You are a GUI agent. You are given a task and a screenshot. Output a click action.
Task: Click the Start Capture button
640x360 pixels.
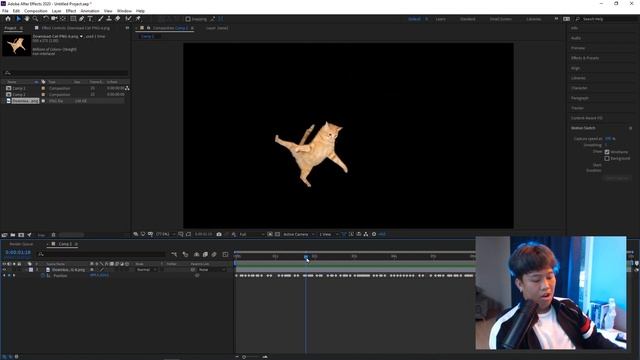[x=617, y=178]
